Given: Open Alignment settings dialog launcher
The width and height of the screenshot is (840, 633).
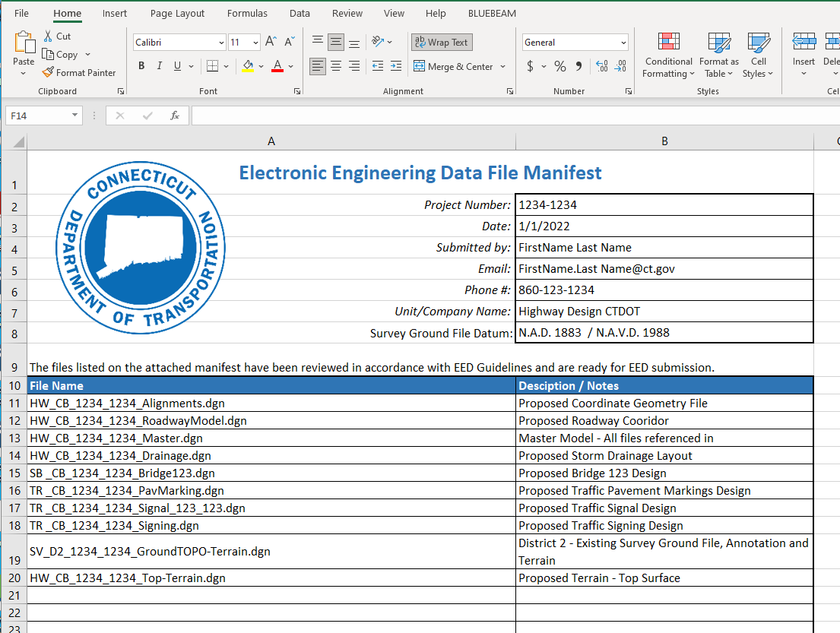Looking at the screenshot, I should pyautogui.click(x=510, y=92).
